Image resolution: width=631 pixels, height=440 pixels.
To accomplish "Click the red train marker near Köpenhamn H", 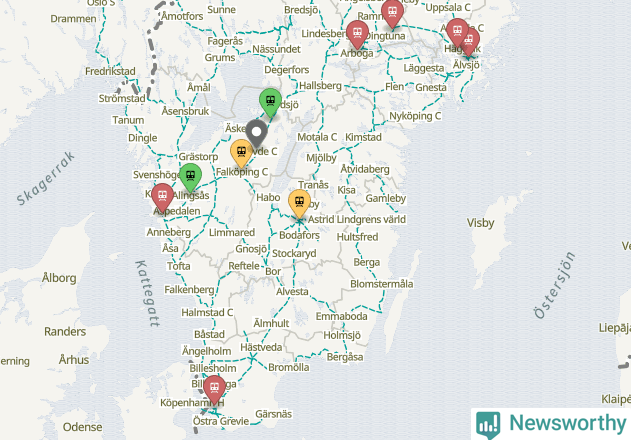I will click(x=214, y=389).
